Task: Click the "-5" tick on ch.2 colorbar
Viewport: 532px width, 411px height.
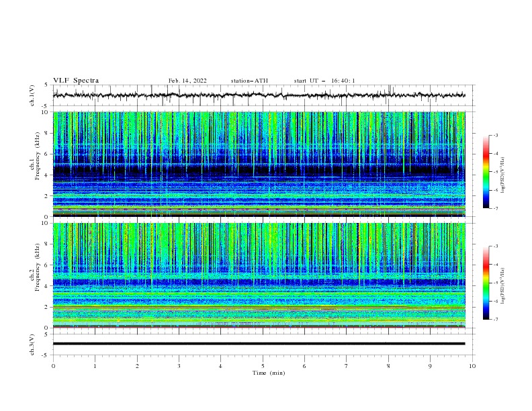Action: pyautogui.click(x=495, y=283)
